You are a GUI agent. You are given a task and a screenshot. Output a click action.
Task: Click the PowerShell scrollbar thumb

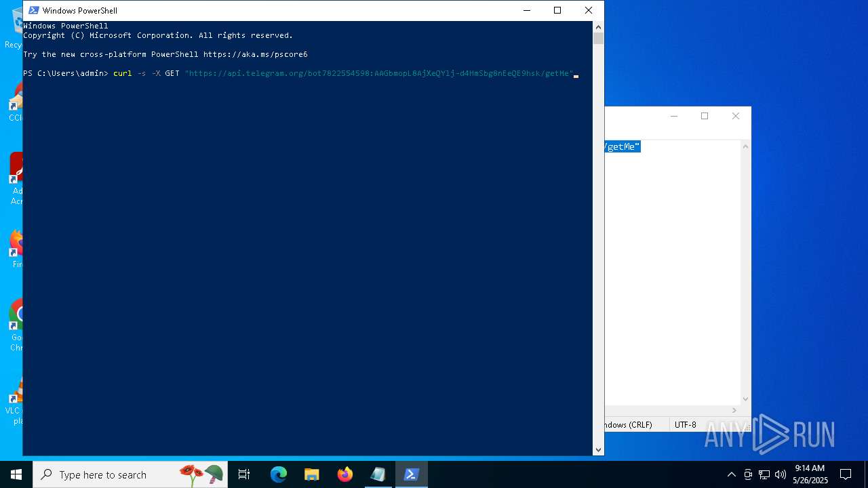tap(598, 39)
